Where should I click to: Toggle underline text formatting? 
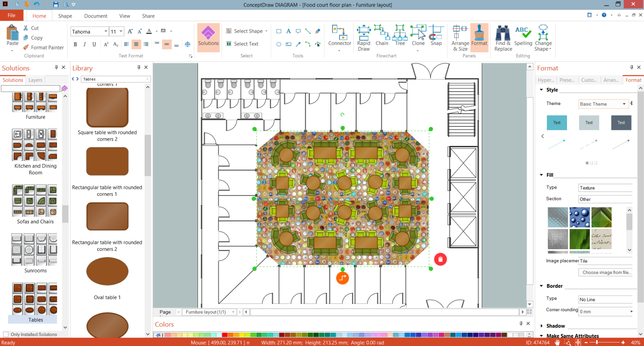point(94,44)
